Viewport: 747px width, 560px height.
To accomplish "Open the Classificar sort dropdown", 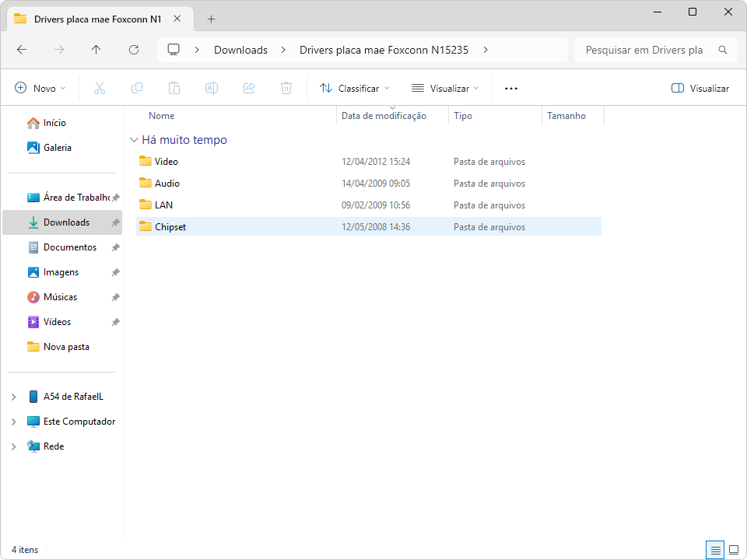I will pyautogui.click(x=355, y=88).
